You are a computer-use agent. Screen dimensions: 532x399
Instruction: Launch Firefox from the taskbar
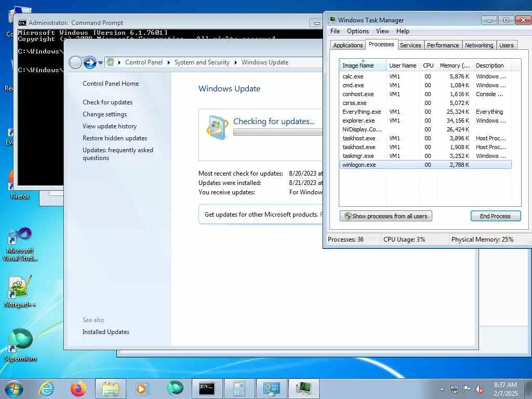tap(78, 389)
